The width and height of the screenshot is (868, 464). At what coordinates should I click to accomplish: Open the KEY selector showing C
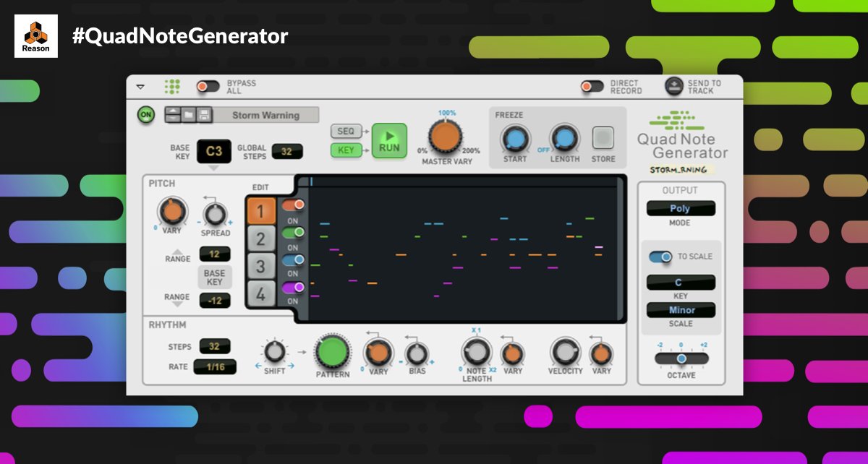point(680,282)
